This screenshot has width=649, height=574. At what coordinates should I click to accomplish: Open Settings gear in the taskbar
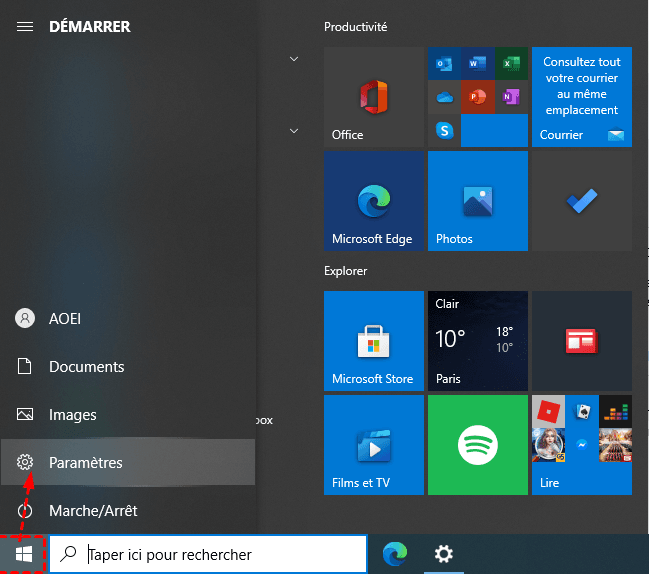point(444,554)
